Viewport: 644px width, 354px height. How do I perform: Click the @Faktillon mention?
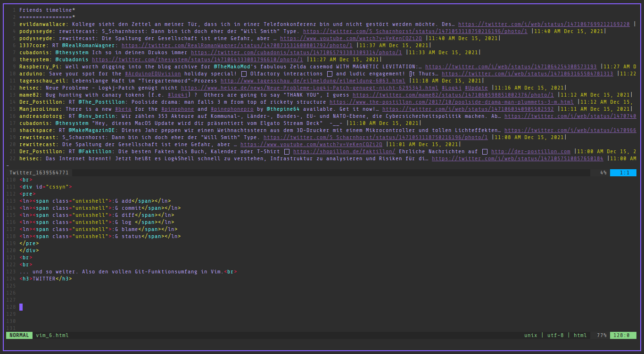[95, 151]
